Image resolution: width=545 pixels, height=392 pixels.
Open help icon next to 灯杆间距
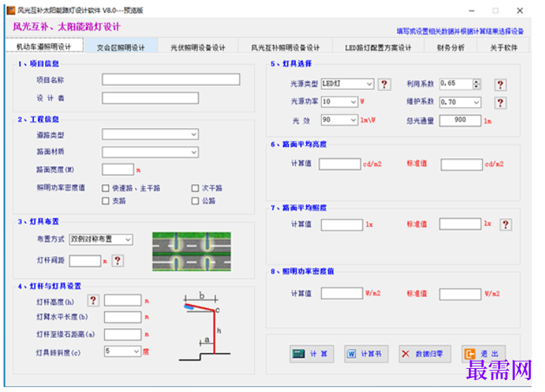tap(118, 260)
